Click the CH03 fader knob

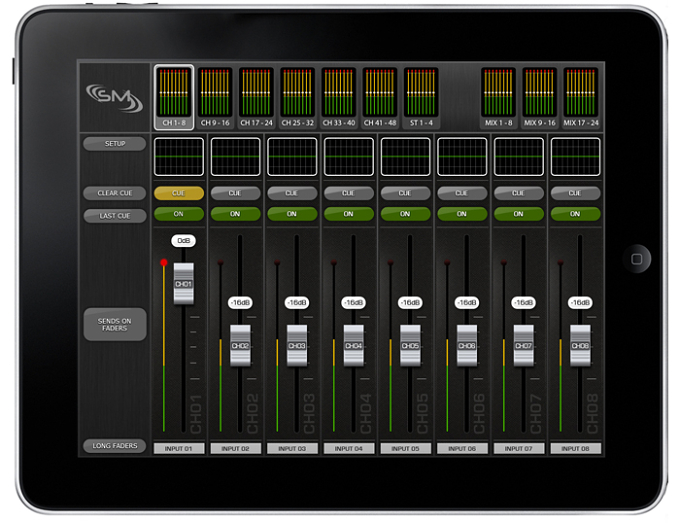point(297,346)
